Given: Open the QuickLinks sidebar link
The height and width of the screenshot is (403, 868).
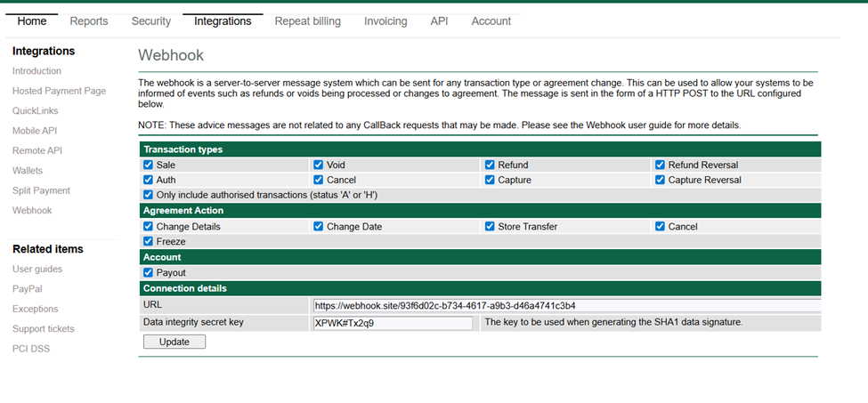Looking at the screenshot, I should click(36, 110).
